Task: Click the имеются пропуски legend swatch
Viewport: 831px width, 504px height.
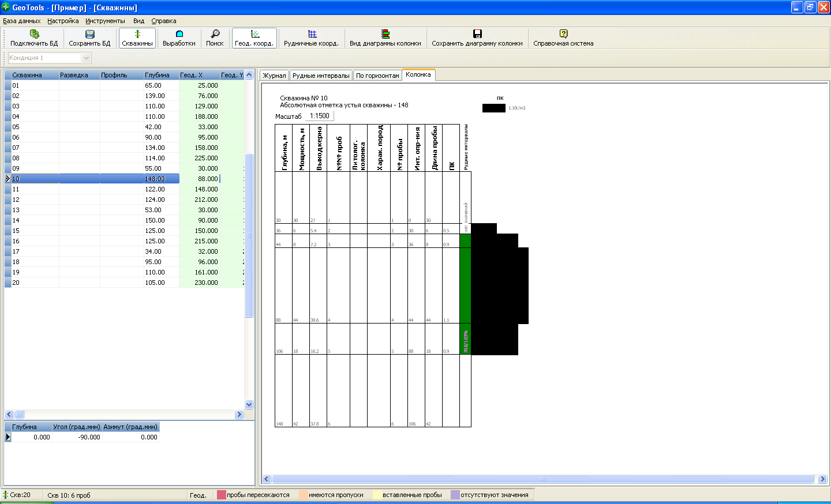Action: point(303,495)
